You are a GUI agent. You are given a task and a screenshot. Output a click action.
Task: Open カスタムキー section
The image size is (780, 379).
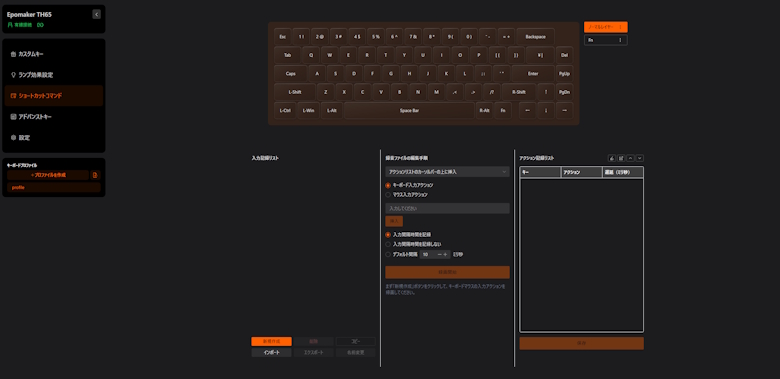54,54
